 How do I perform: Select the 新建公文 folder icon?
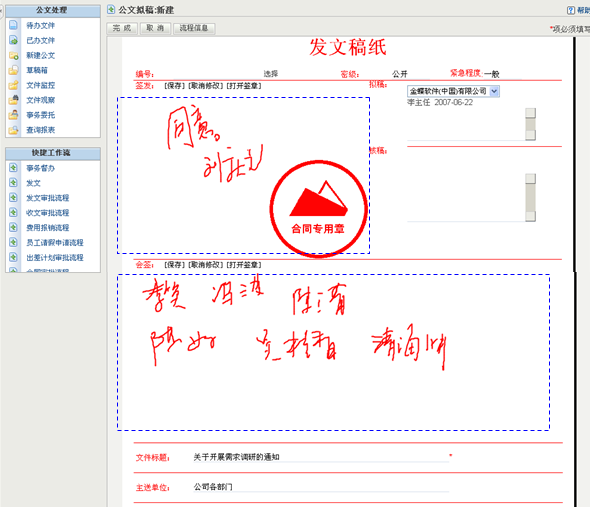tap(14, 55)
